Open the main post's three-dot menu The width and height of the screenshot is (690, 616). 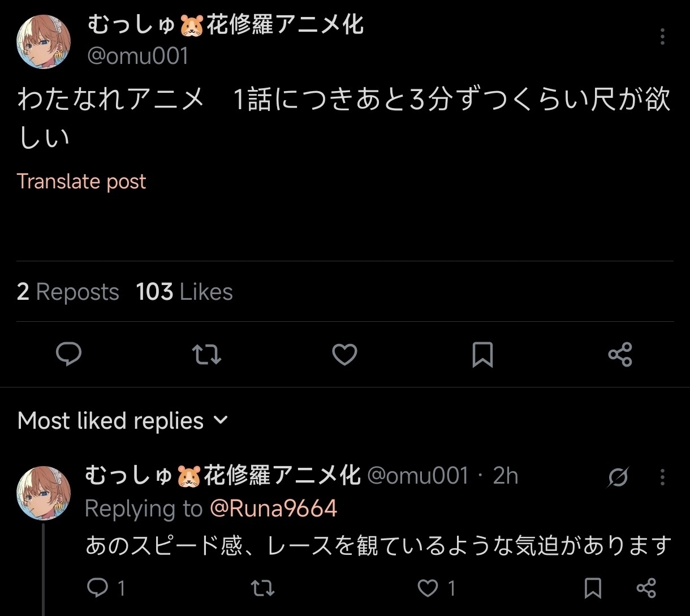[662, 37]
